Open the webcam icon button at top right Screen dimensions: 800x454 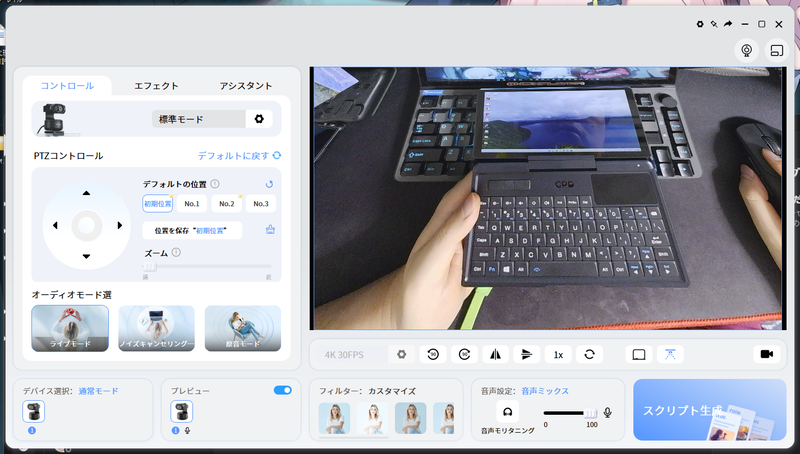pos(746,51)
